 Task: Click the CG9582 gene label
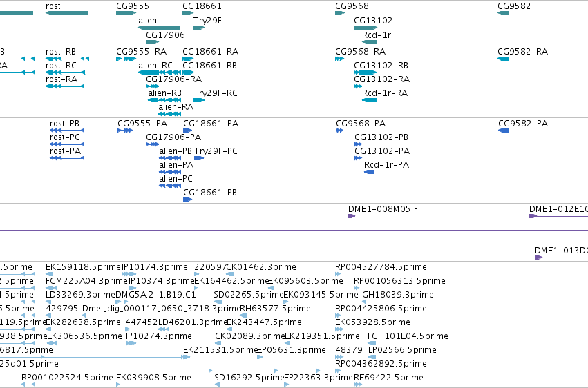(x=514, y=6)
